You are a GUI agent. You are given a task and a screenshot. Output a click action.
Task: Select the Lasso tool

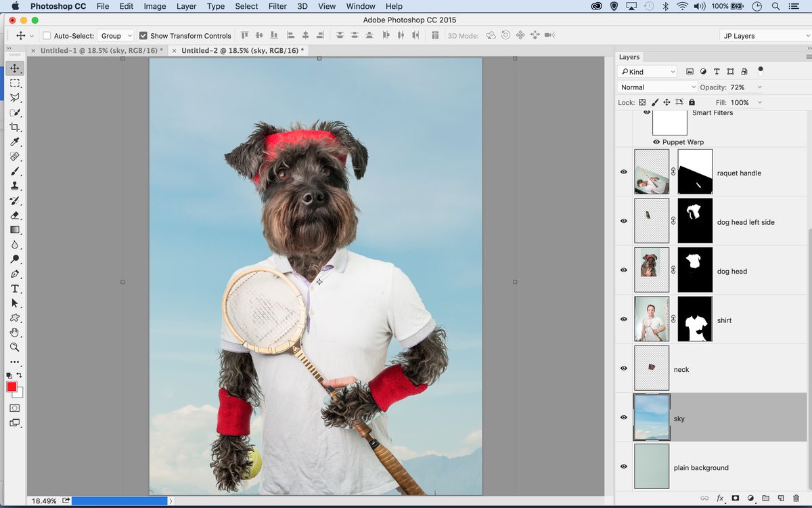[15, 98]
